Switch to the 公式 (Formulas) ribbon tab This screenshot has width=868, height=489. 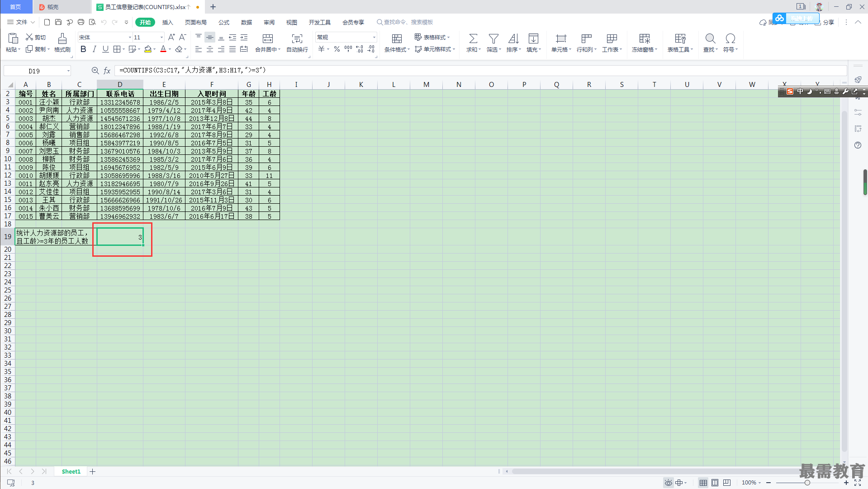(x=224, y=22)
